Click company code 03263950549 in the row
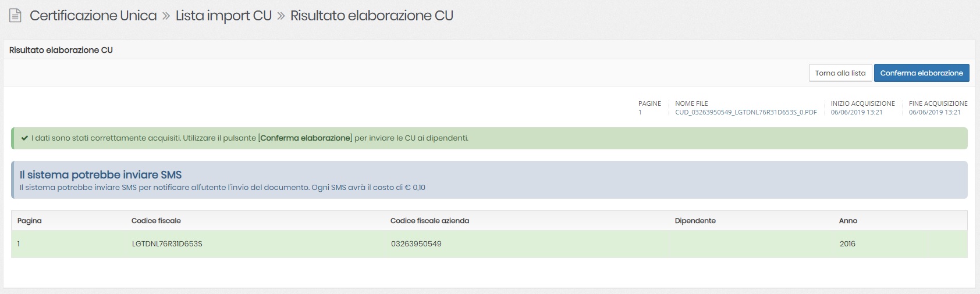 click(x=416, y=244)
